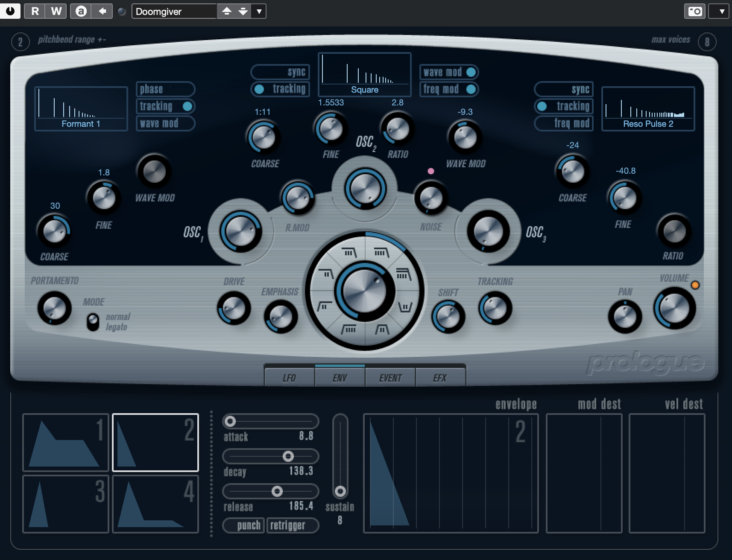This screenshot has width=732, height=560.
Task: Open preset management dropdown arrow
Action: tap(259, 11)
